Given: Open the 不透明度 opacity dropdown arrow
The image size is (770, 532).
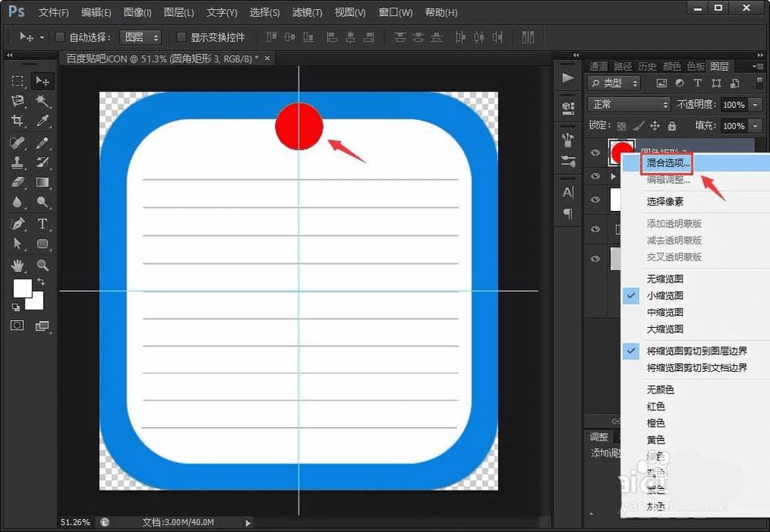Looking at the screenshot, I should (755, 105).
